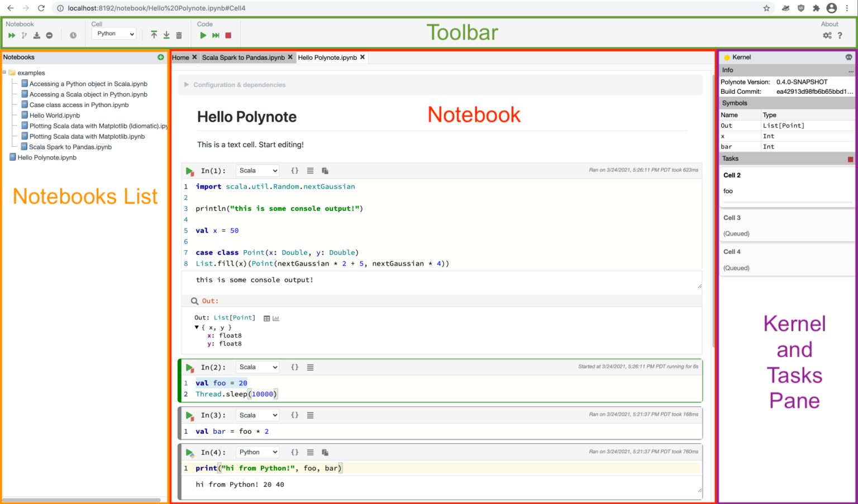The image size is (858, 504).
Task: Stop all tasks with red square
Action: pos(851,159)
